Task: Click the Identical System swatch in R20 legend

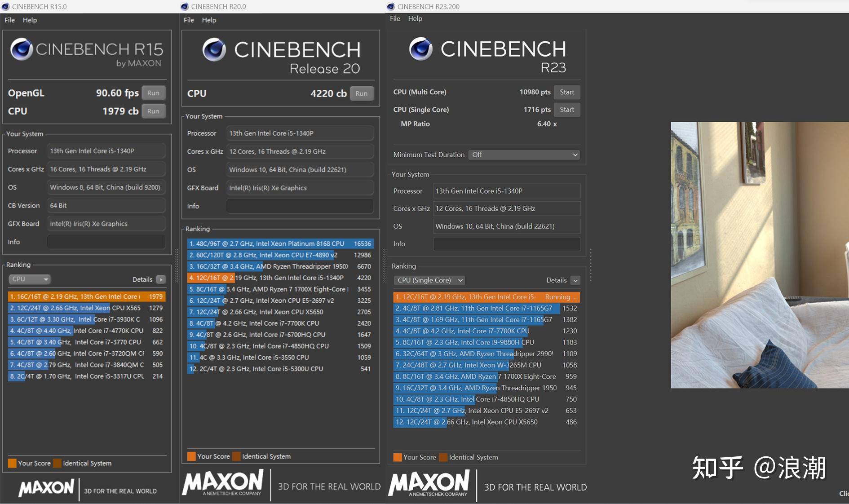Action: tap(236, 456)
